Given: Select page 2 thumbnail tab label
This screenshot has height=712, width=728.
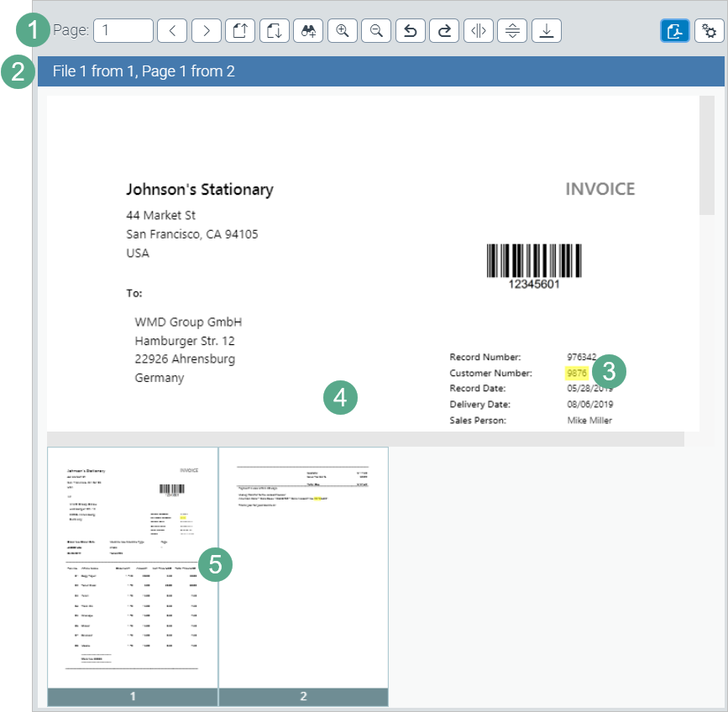Looking at the screenshot, I should 303,697.
